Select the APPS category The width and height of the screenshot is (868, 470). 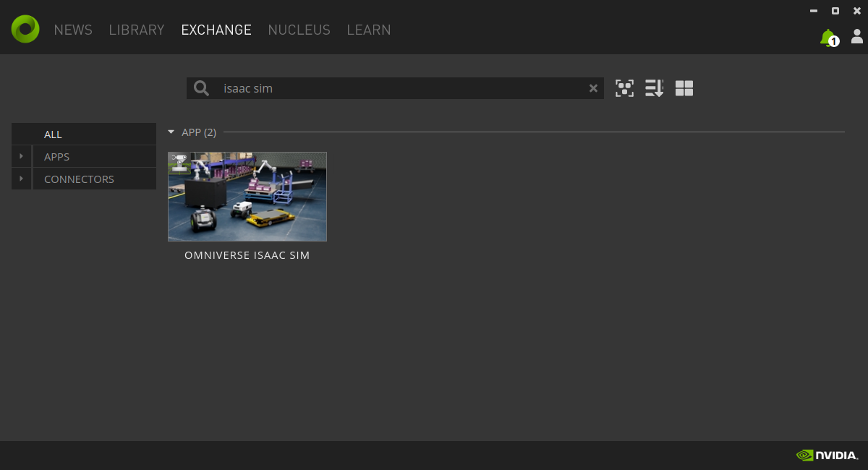click(x=95, y=156)
